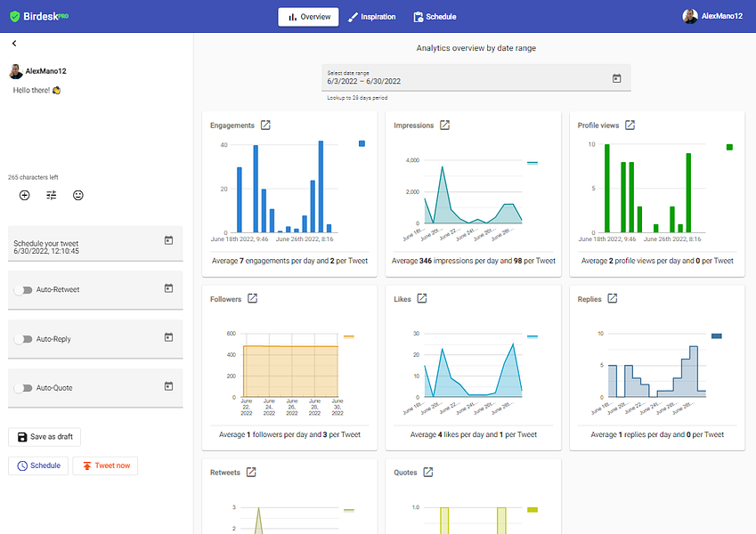
Task: Toggle the Replies dark blue legend swatch
Action: click(x=717, y=336)
